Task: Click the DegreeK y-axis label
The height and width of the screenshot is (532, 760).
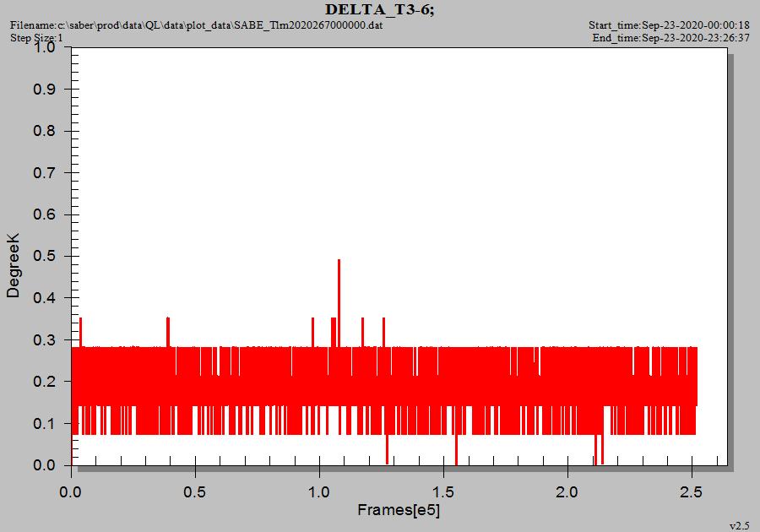Action: click(13, 265)
